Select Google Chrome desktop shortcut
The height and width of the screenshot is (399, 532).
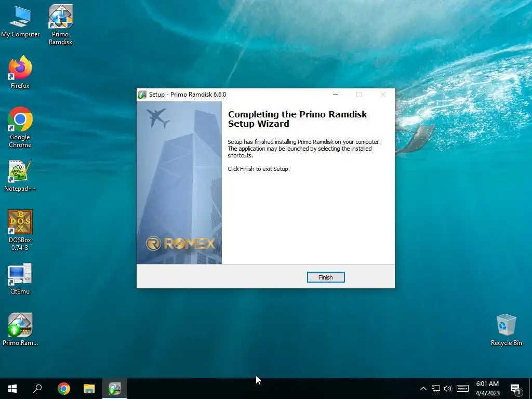(x=20, y=128)
